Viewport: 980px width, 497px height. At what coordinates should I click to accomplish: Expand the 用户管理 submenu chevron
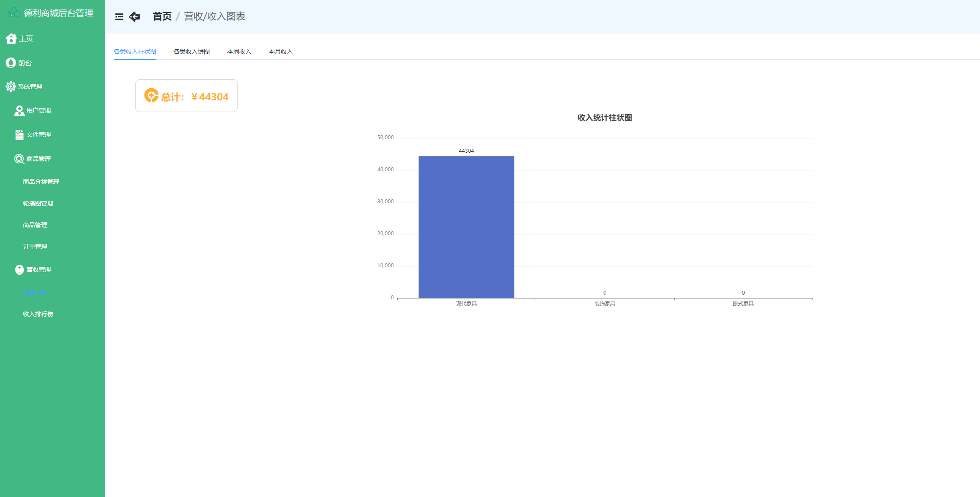[94, 110]
